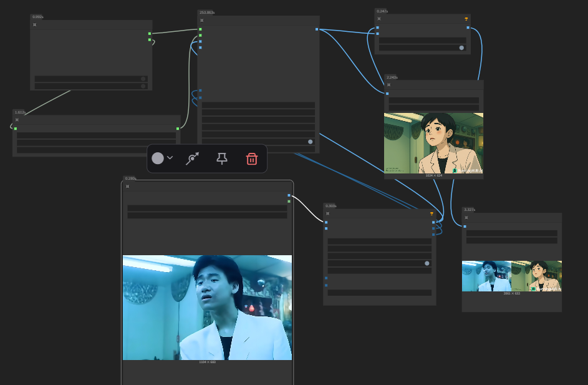
Task: Toggle the second switch in the 0.992s node
Action: pos(143,86)
